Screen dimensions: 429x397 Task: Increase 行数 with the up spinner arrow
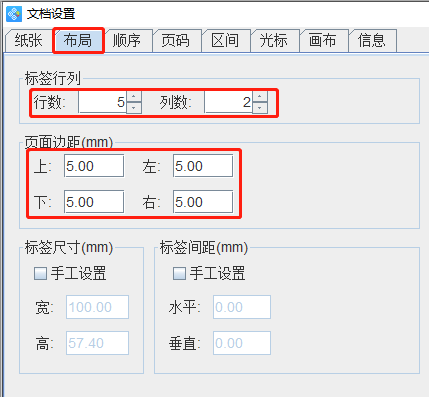134,97
